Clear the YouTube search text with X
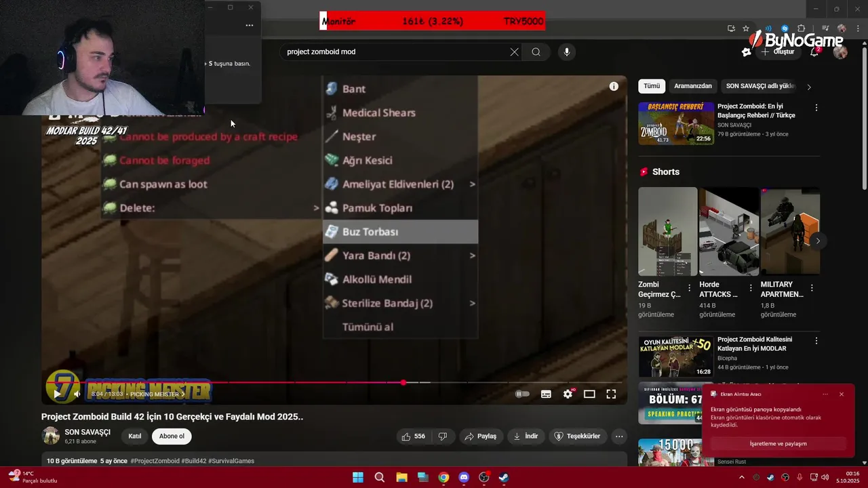 click(x=514, y=52)
